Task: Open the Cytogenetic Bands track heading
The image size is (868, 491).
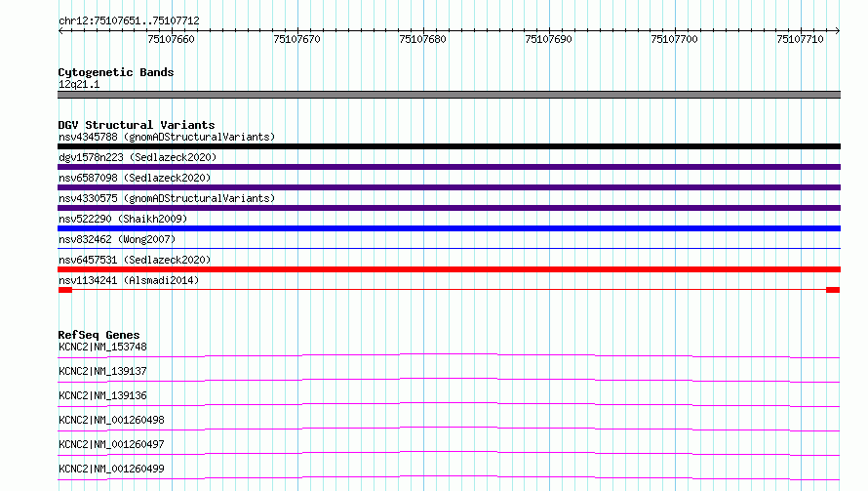Action: click(116, 72)
